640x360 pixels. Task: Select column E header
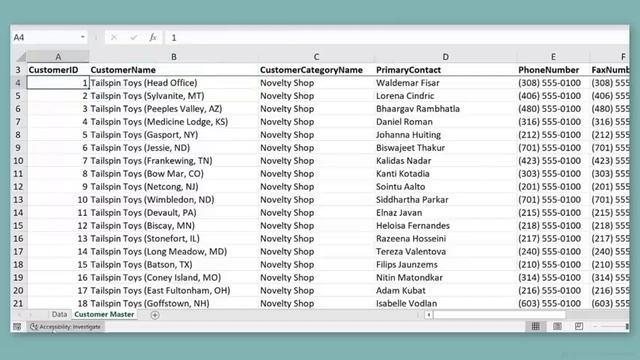(553, 57)
